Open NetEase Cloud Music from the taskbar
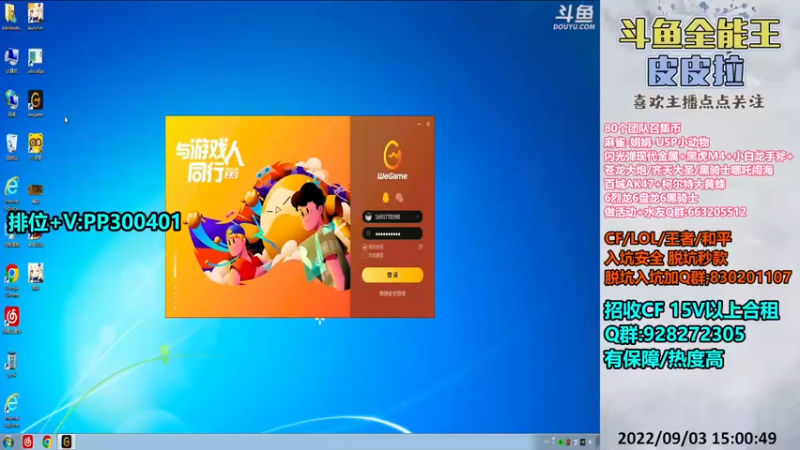Screen dimensions: 800x450 (28, 442)
